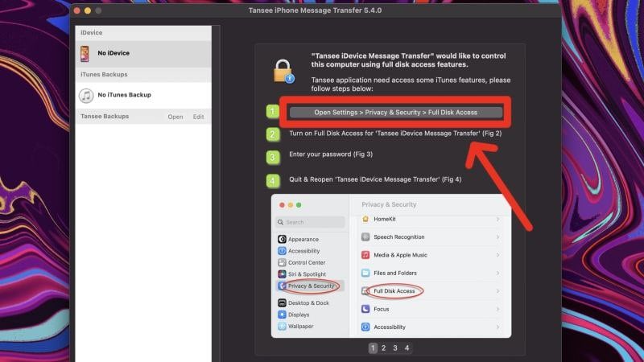This screenshot has width=644, height=362.
Task: Click the search magnifier icon in figure
Action: (280, 222)
